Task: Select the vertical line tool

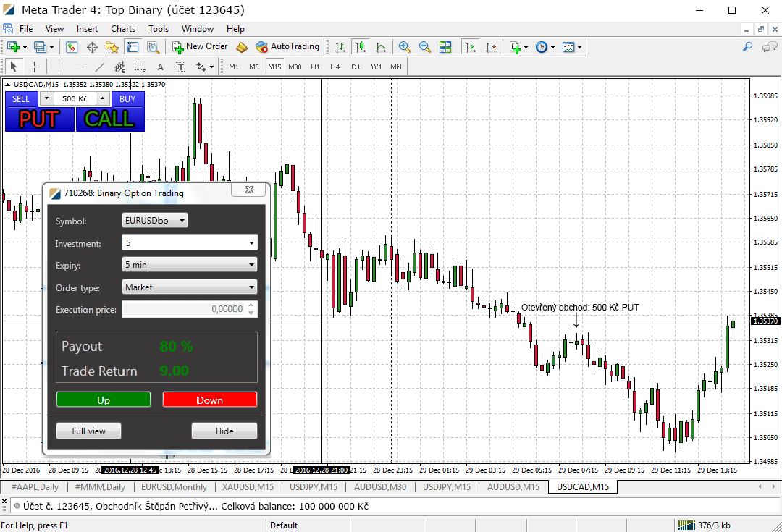Action: click(x=59, y=67)
